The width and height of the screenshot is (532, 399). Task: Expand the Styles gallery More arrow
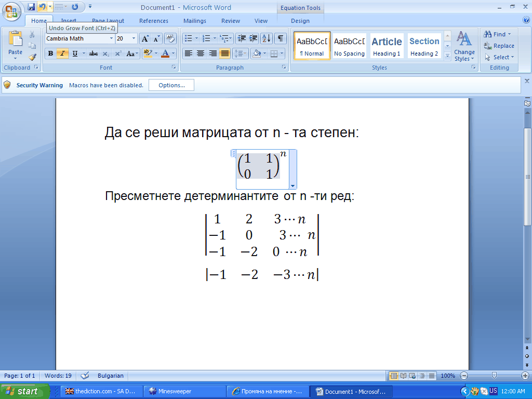pyautogui.click(x=447, y=56)
